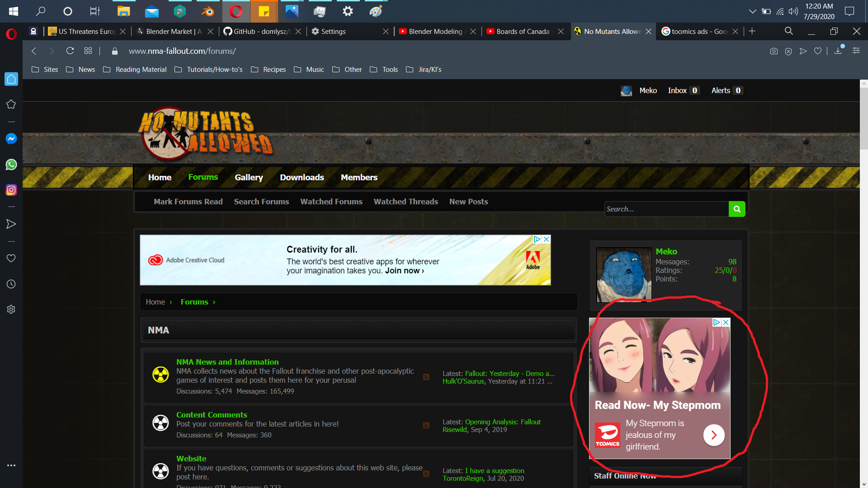
Task: Open Messenger in Opera sidebar
Action: pos(11,139)
